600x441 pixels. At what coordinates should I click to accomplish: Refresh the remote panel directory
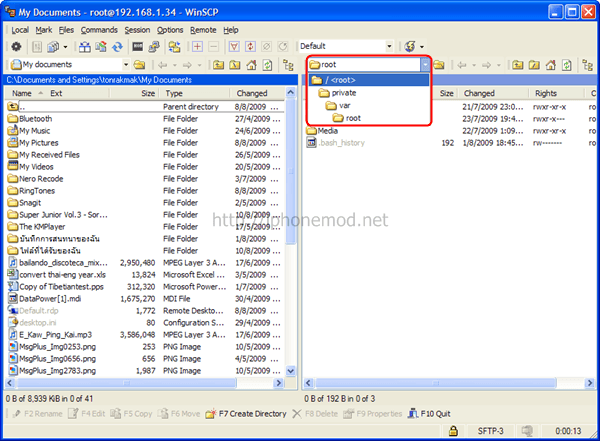click(x=567, y=65)
